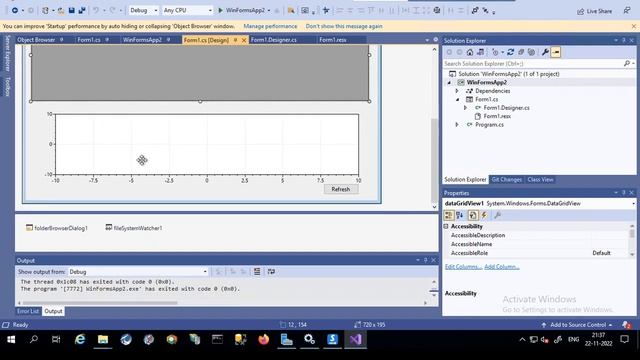Click the Edit Columns link
This screenshot has height=360, width=640.
tap(463, 267)
